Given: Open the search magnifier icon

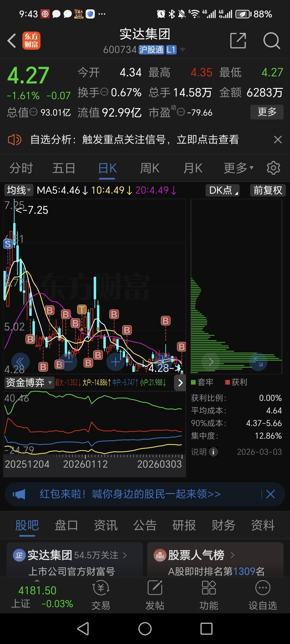Looking at the screenshot, I should point(272,41).
